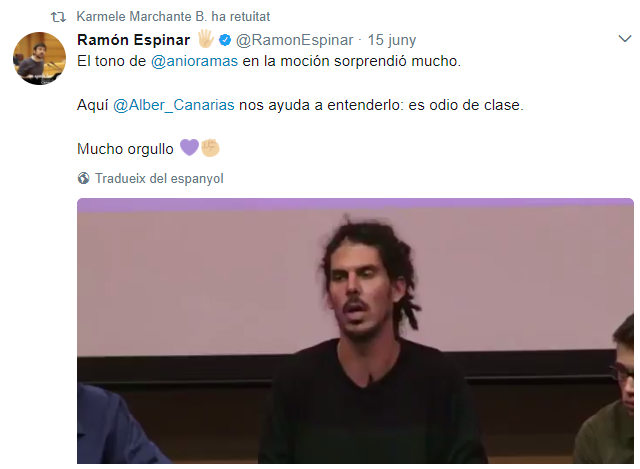
Task: Click the blue verified badge icon
Action: [x=225, y=40]
